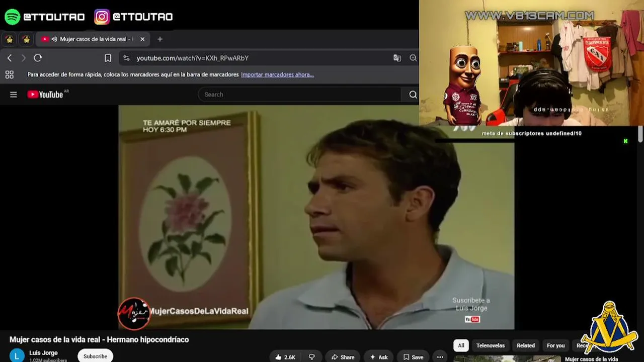
Task: Open the Luis Jorge channel avatar
Action: tap(17, 355)
